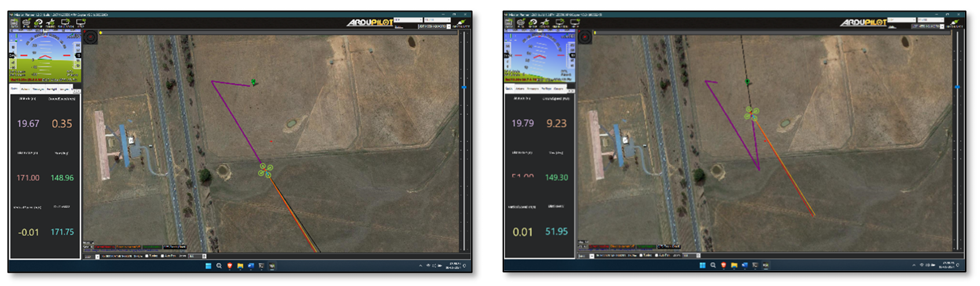The image size is (980, 286).
Task: Click the Connect plug icon in right window
Action: pyautogui.click(x=955, y=23)
